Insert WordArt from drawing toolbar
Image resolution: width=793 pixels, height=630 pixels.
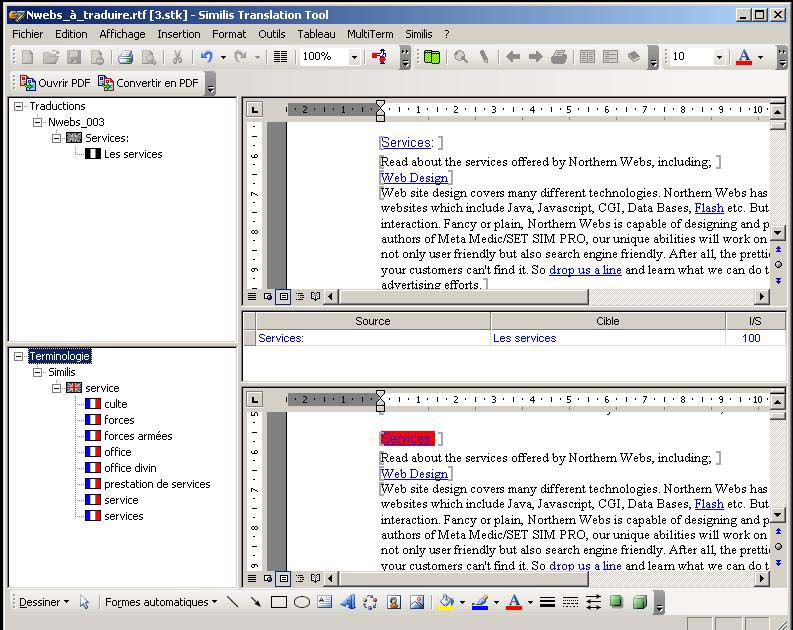pyautogui.click(x=348, y=602)
